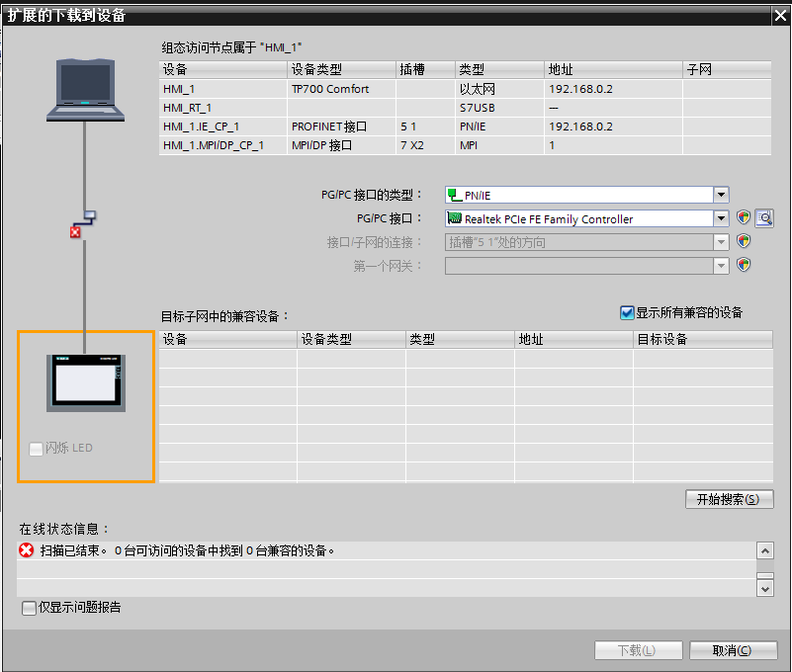Open the 第一个网关 dropdown
Image resolution: width=792 pixels, height=672 pixels.
[x=721, y=265]
